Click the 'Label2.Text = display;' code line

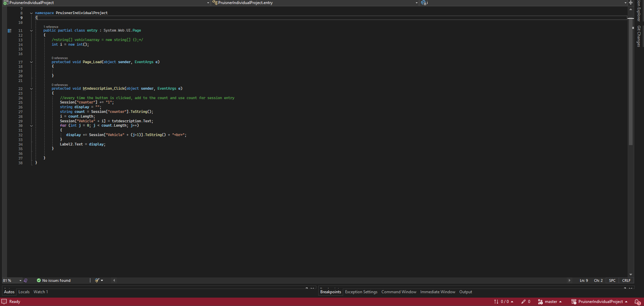point(83,144)
